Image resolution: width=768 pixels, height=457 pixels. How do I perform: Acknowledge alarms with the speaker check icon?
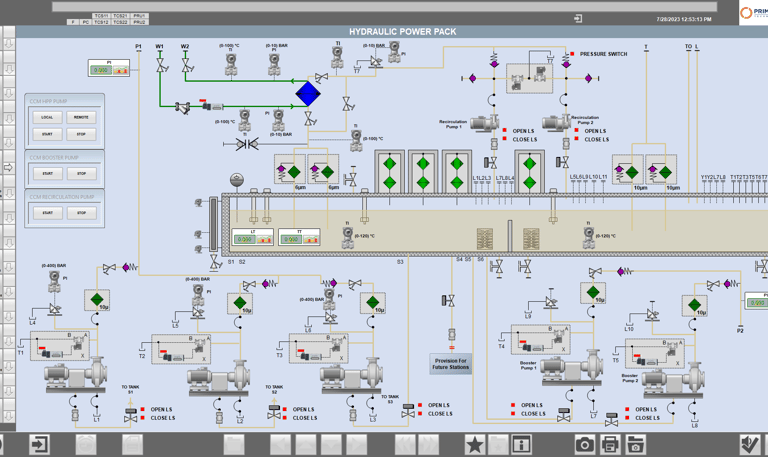pyautogui.click(x=749, y=445)
